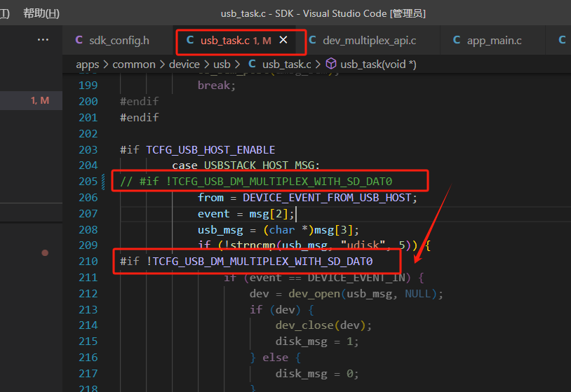Click 'if (dev) {' on line 213
571x392 pixels.
tap(281, 310)
